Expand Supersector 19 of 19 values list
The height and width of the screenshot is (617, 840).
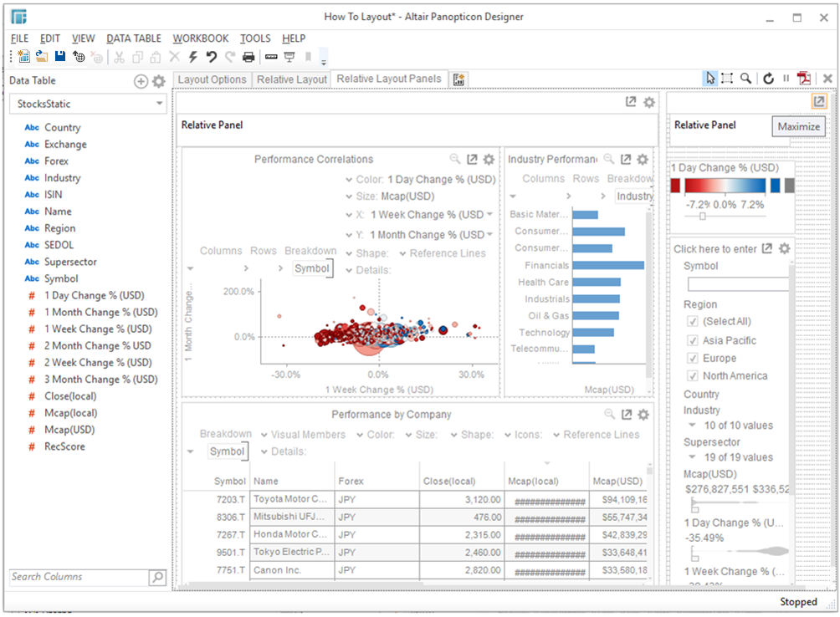tap(690, 457)
